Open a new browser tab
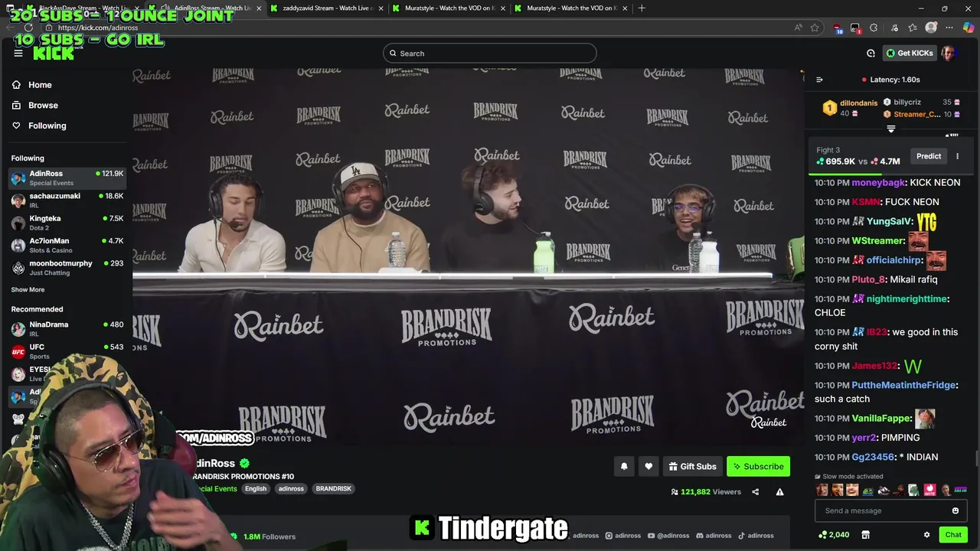 (x=642, y=8)
